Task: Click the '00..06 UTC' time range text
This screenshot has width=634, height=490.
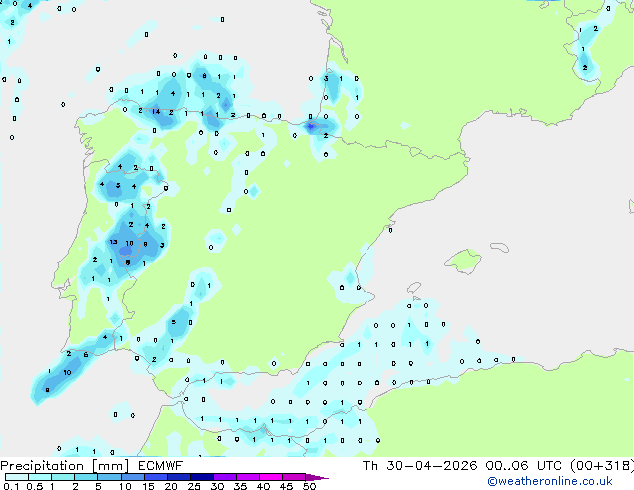Action: [x=524, y=466]
